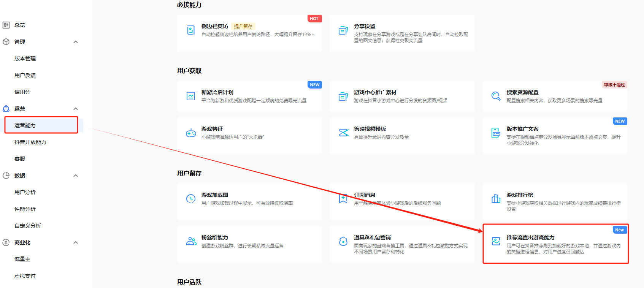Image resolution: width=644 pixels, height=288 pixels.
Task: Click NEW badge on 新游冷启计划 card
Action: click(x=315, y=85)
